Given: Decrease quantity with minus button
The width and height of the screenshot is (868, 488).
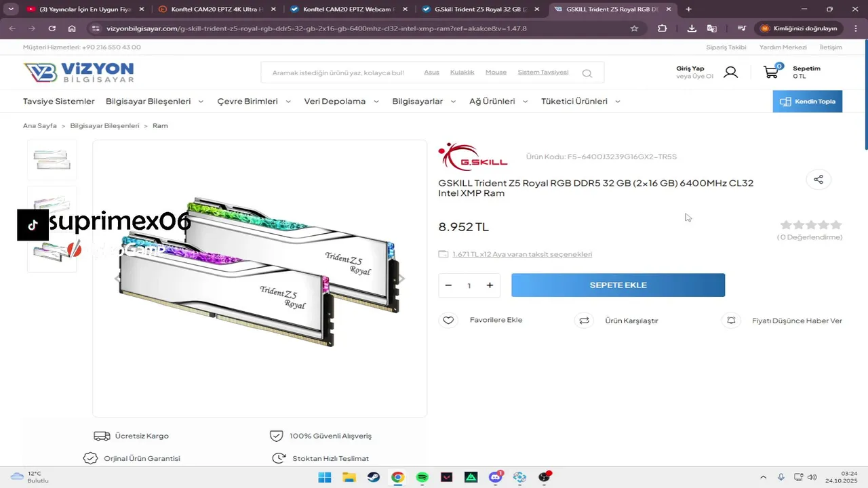Looking at the screenshot, I should tap(448, 285).
